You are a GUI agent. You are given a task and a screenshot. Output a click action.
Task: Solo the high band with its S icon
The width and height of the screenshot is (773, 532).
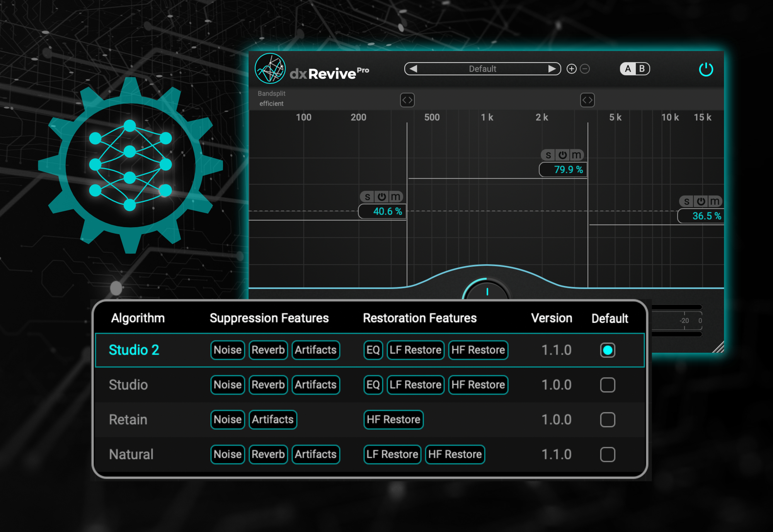686,201
